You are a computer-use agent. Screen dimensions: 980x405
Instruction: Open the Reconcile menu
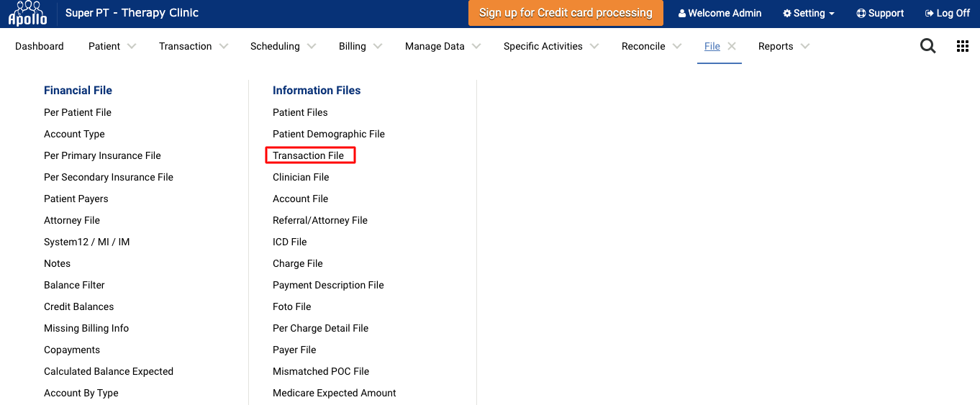[x=651, y=46]
